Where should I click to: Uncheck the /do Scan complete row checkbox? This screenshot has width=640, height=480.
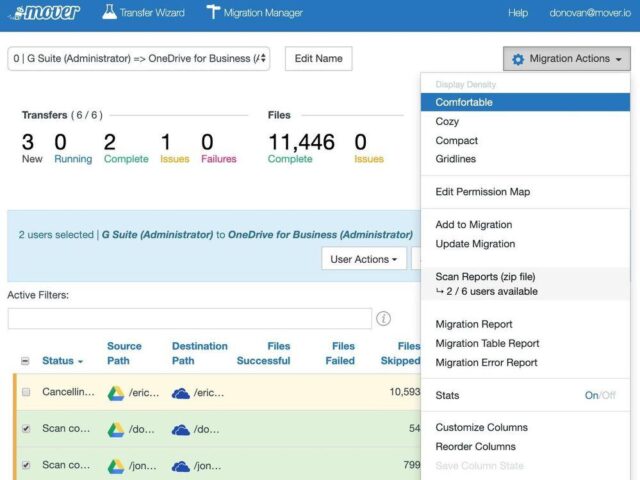26,429
